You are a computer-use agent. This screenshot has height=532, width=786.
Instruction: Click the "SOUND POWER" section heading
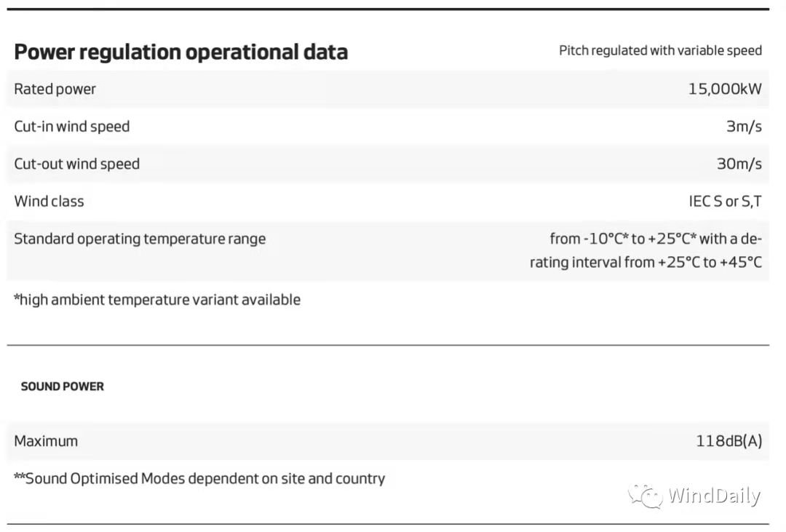62,386
